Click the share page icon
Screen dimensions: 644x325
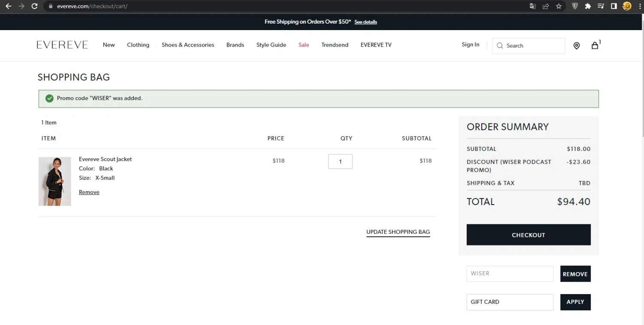click(x=546, y=6)
